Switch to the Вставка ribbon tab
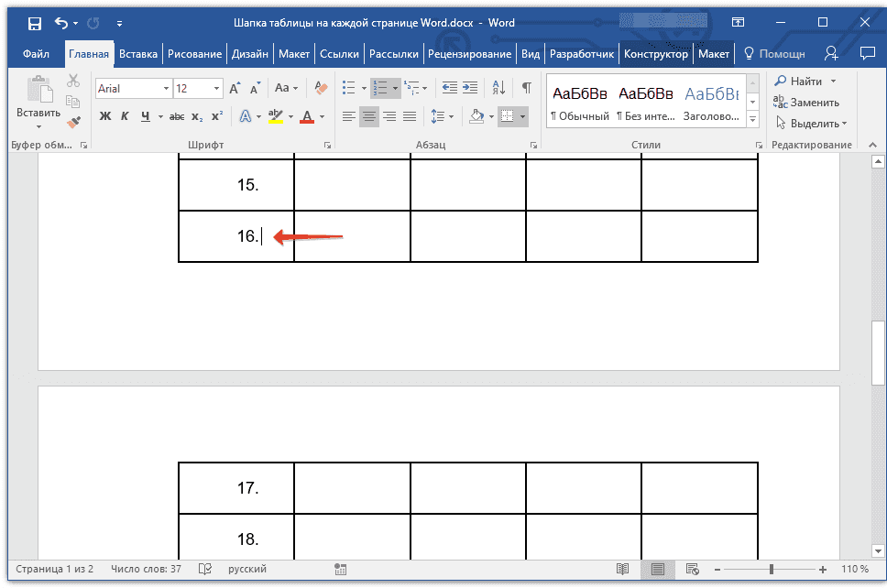Viewport: 887px width, 588px height. point(138,54)
